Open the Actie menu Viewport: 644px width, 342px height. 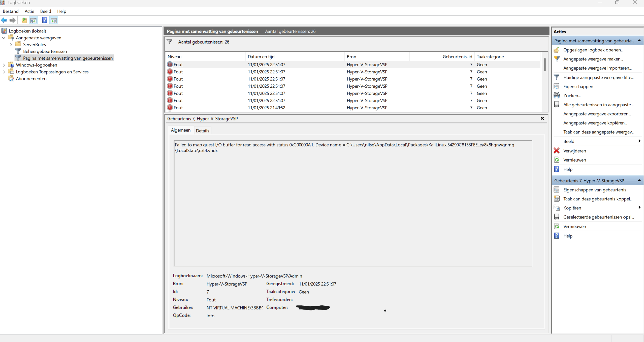(29, 11)
